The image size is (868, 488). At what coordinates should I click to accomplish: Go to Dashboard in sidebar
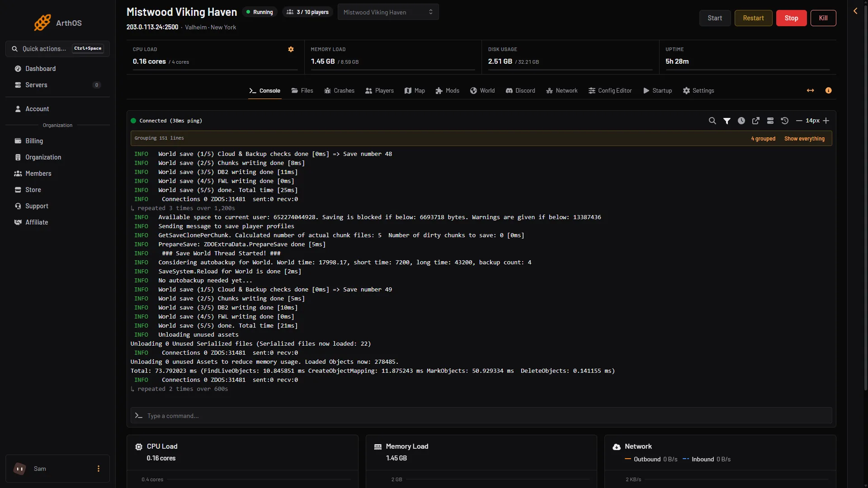[x=57, y=69]
